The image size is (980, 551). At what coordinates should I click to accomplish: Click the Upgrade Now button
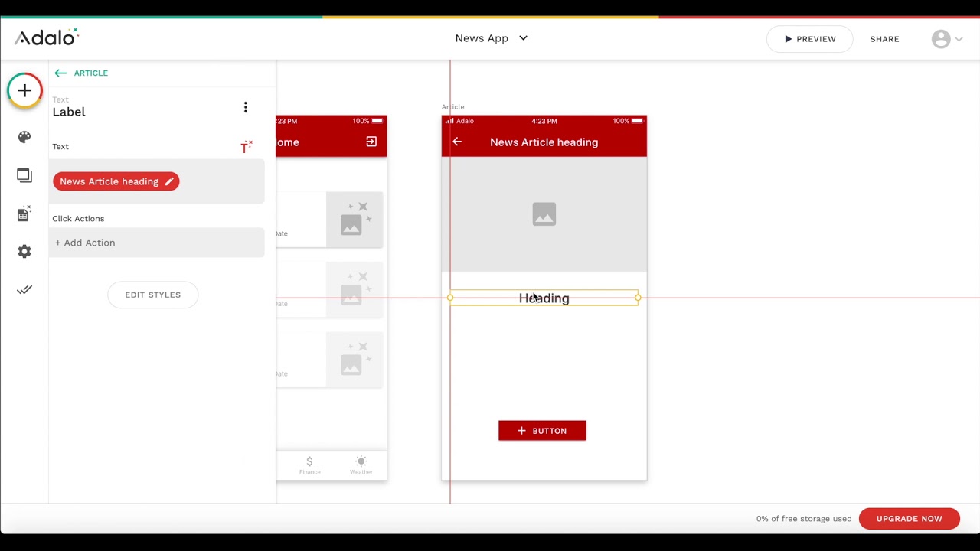pos(910,519)
